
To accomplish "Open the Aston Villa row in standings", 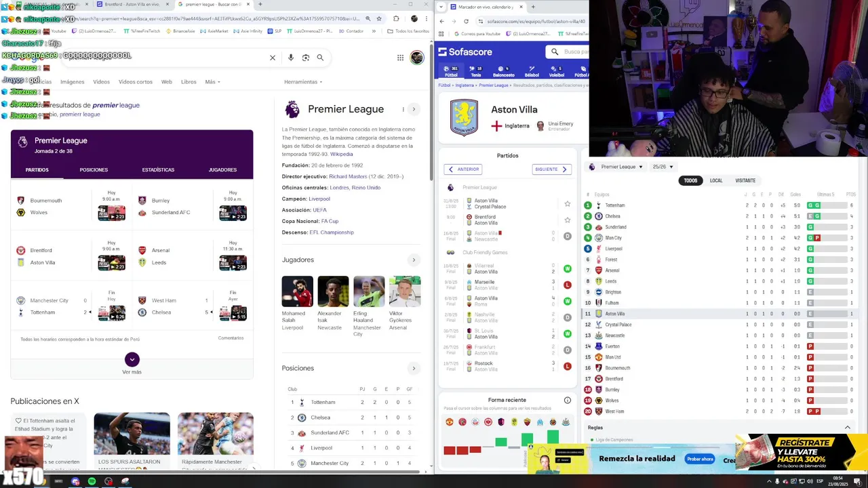I will coord(719,314).
